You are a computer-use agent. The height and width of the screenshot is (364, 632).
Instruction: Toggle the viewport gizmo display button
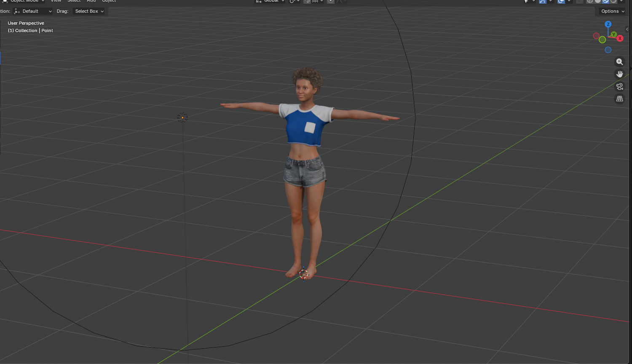pos(543,1)
